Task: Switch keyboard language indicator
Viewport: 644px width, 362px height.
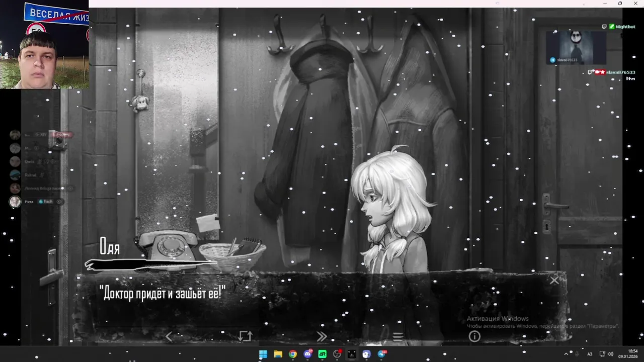Action: [x=590, y=354]
